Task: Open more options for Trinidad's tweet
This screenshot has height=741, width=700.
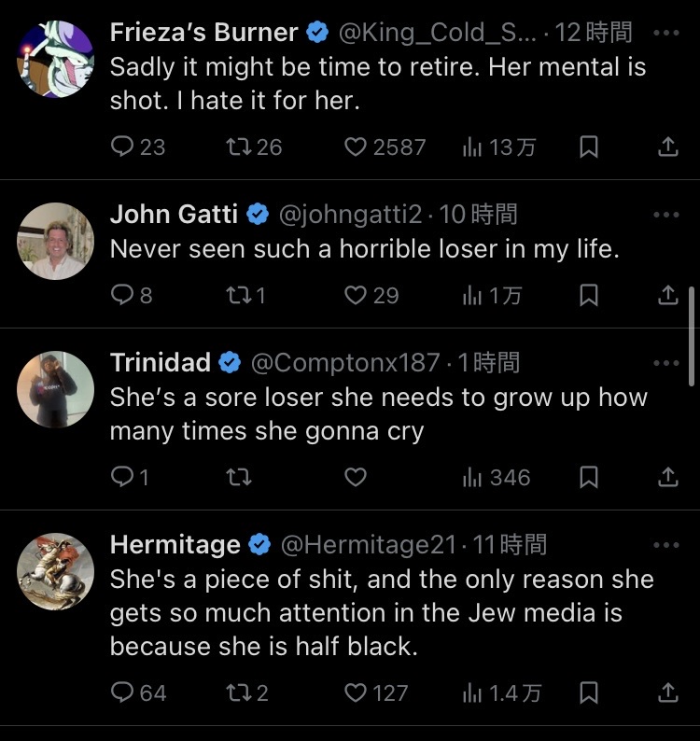Action: click(x=666, y=363)
